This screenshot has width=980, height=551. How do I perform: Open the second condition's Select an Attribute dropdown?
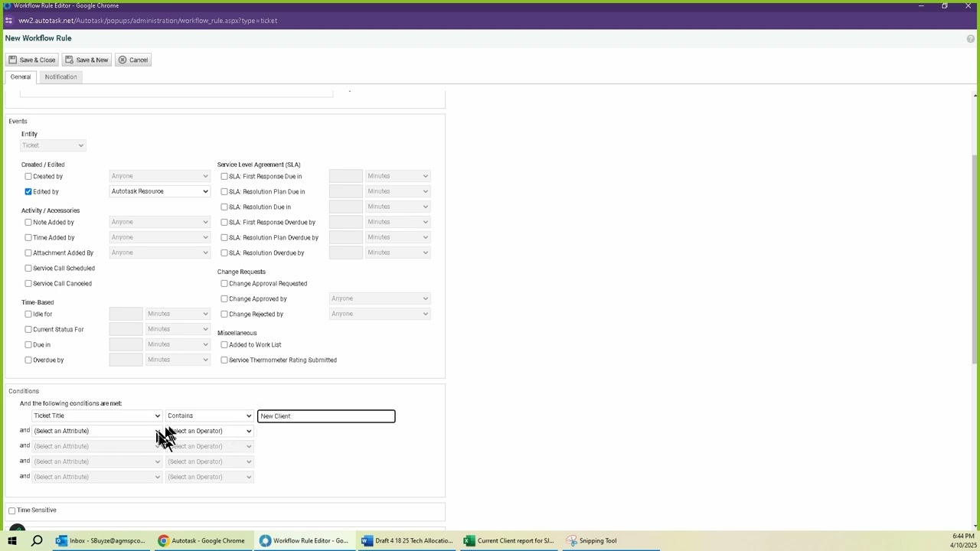coord(97,431)
